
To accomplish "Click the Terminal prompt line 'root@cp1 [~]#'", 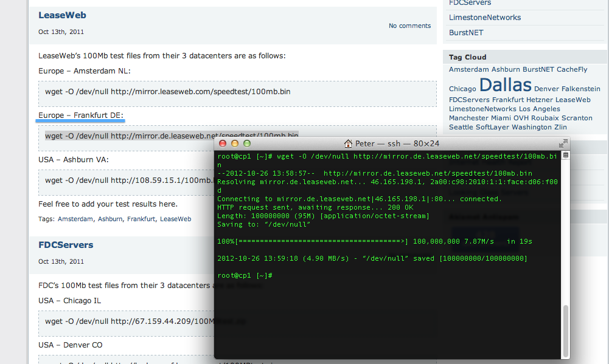I will (x=245, y=275).
